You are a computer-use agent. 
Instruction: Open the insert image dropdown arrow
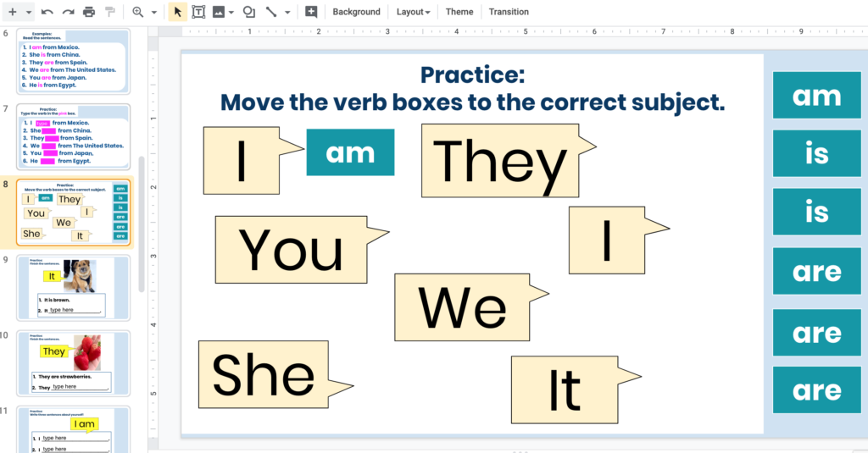click(231, 12)
